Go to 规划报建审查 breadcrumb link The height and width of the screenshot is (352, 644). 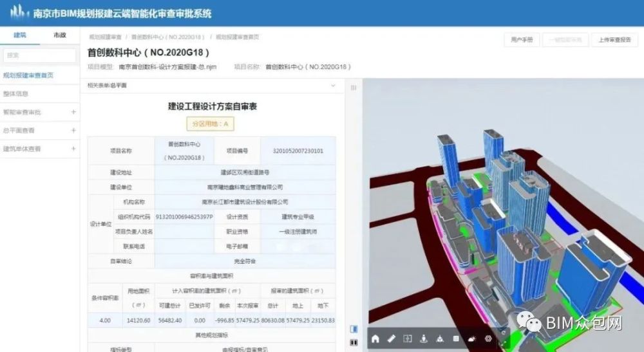point(105,37)
